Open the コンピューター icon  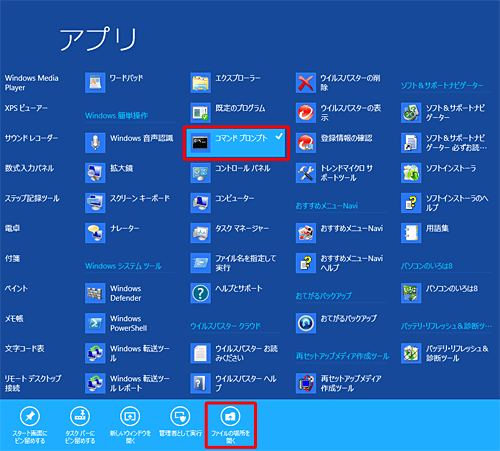click(x=201, y=203)
